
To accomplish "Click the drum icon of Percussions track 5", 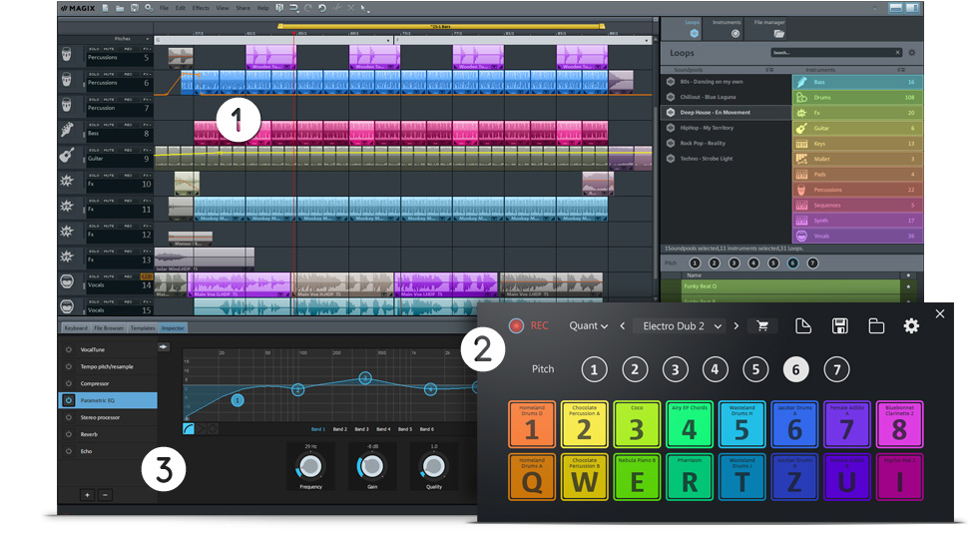I will pos(67,55).
